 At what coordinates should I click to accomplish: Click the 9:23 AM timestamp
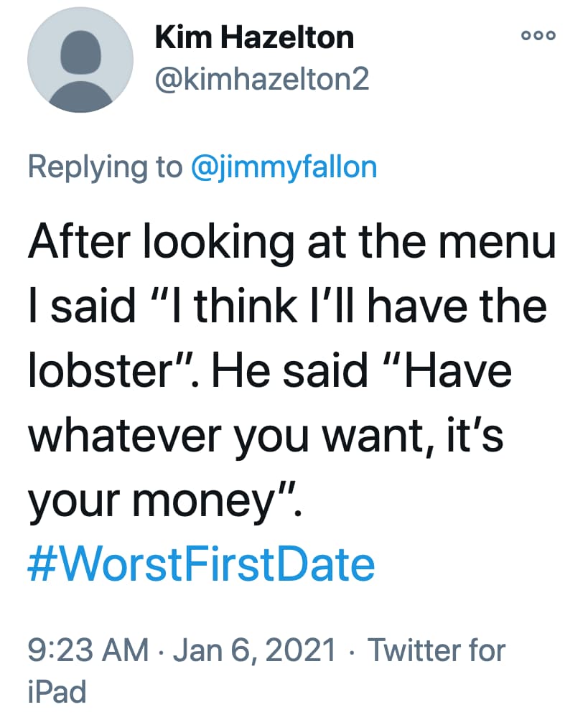(x=89, y=650)
